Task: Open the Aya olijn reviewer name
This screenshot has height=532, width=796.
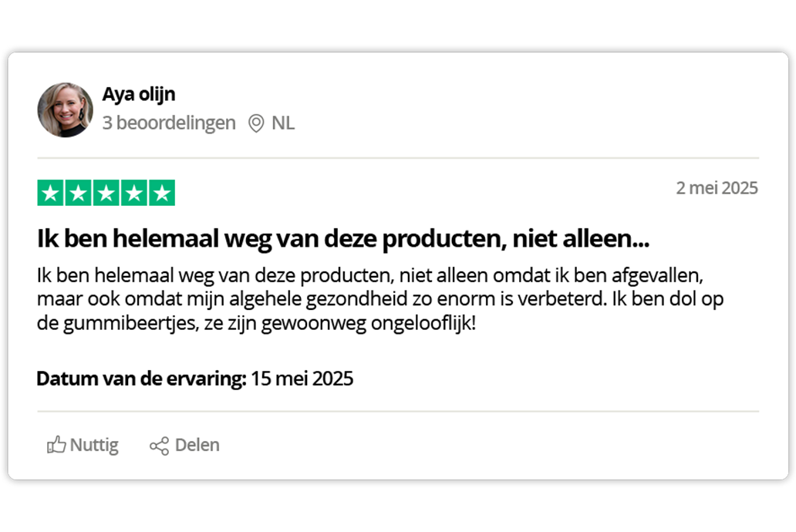Action: [139, 94]
